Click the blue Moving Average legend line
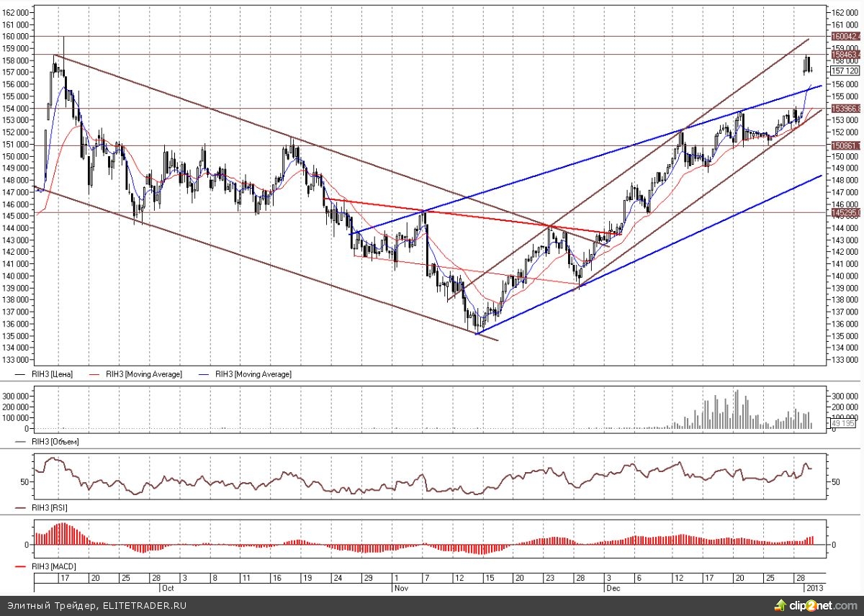 [205, 374]
